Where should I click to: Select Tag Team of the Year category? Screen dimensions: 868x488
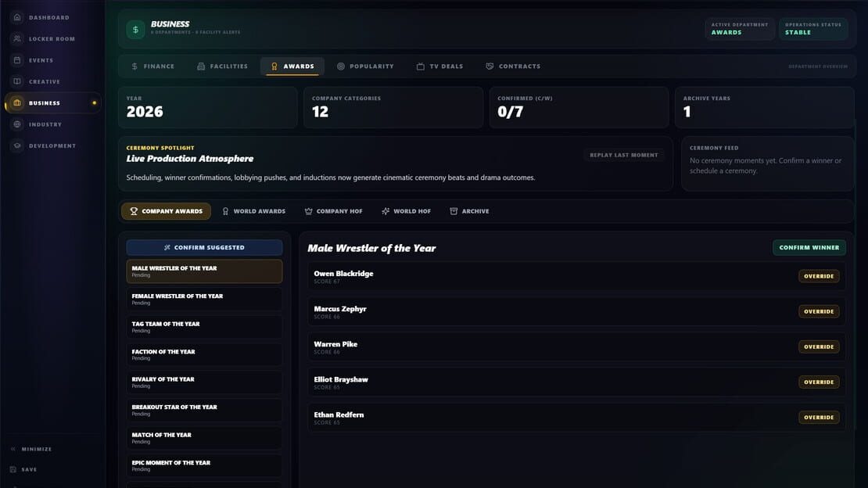click(x=204, y=327)
